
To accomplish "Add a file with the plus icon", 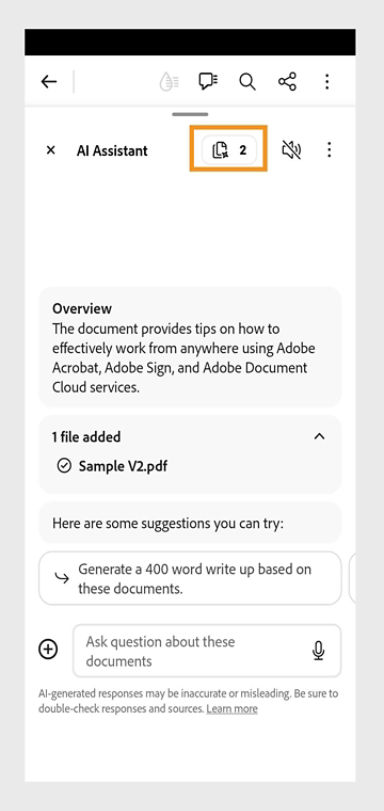I will coord(49,649).
